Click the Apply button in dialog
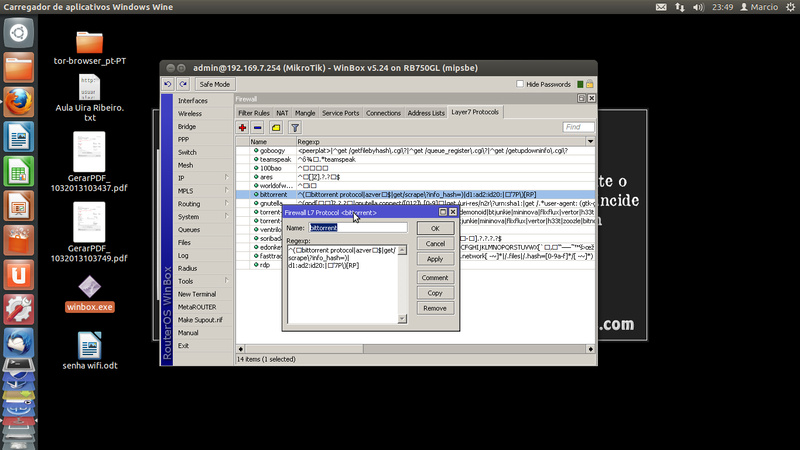This screenshot has height=450, width=800. coord(435,259)
